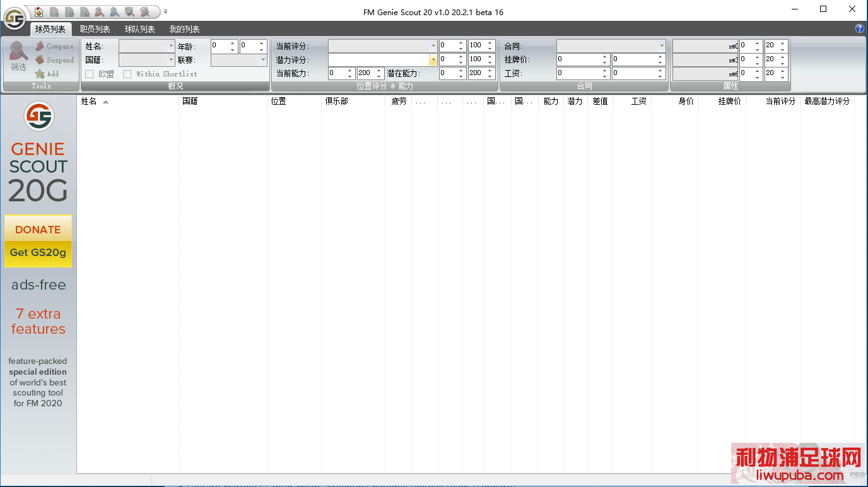Switch to the 球员列表 tab
This screenshot has height=487, width=868.
(x=50, y=29)
